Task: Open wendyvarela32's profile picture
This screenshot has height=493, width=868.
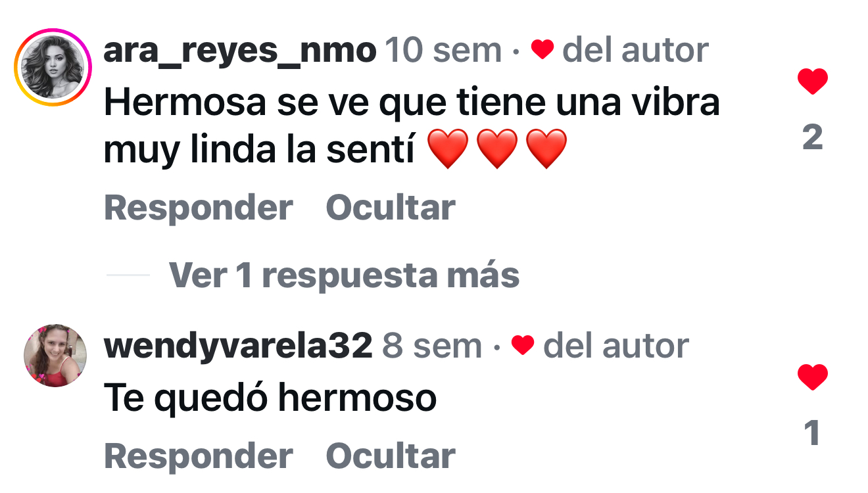Action: pyautogui.click(x=55, y=355)
